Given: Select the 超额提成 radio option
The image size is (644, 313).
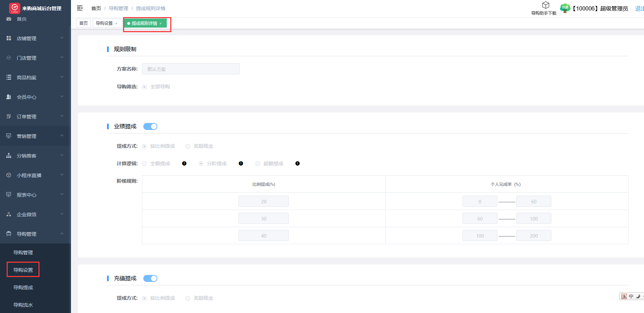Looking at the screenshot, I should pos(258,164).
